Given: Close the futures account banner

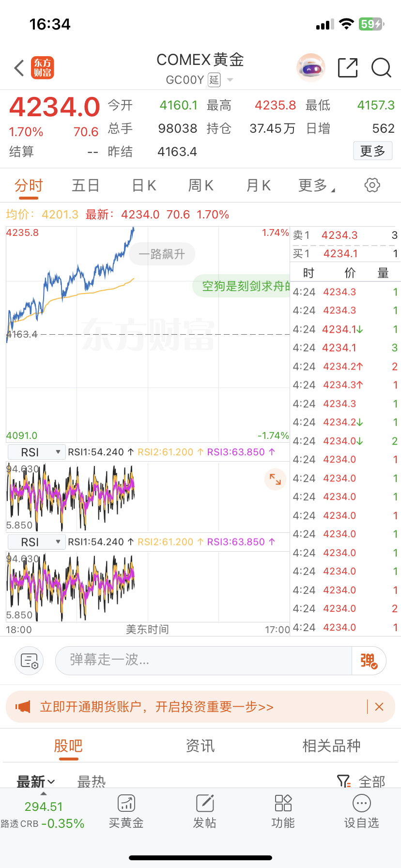Looking at the screenshot, I should tap(379, 707).
